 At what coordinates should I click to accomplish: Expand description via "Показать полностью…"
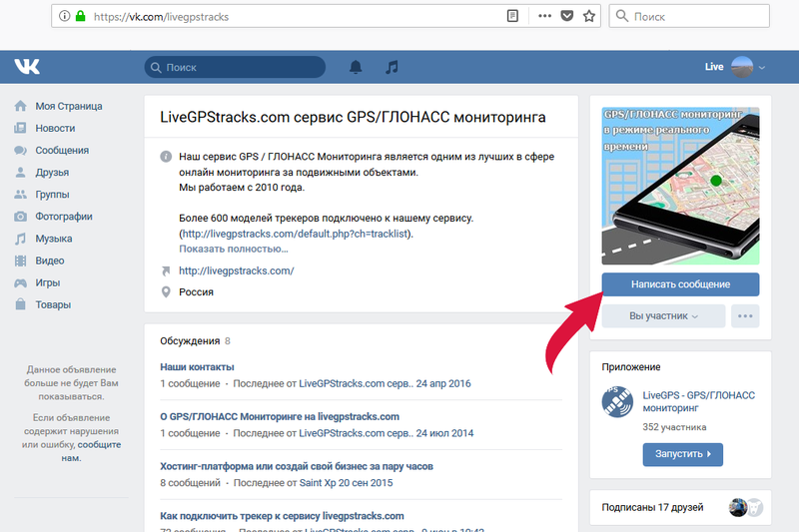234,249
